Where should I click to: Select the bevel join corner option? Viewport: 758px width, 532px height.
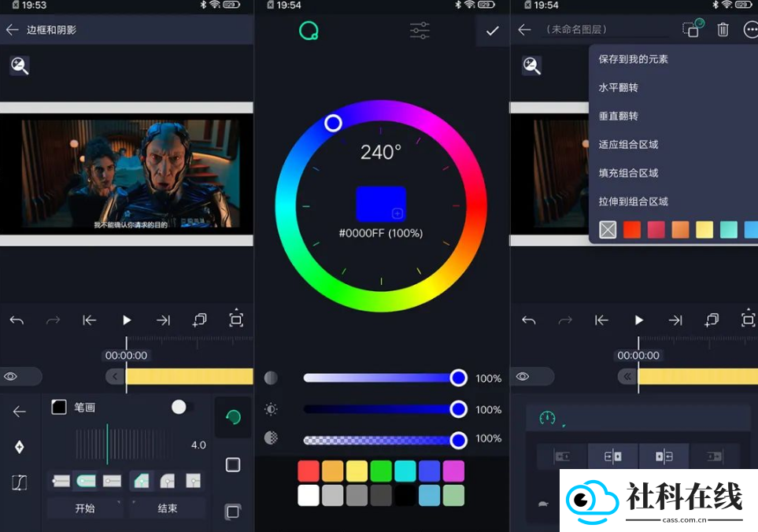(142, 481)
